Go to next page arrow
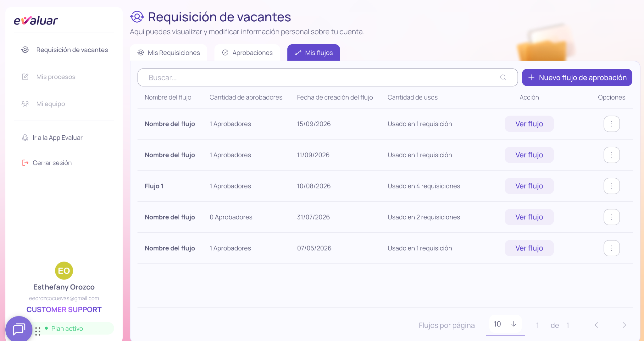644x341 pixels. click(625, 325)
